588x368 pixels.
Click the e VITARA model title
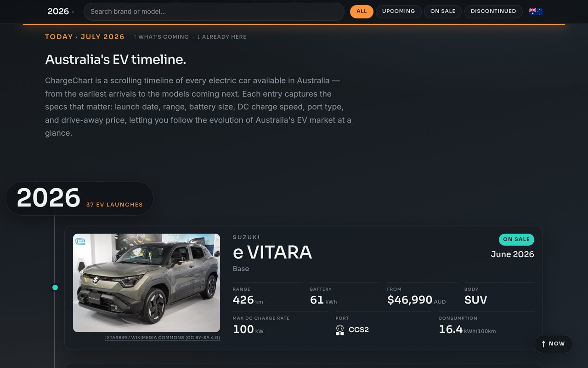coord(272,253)
